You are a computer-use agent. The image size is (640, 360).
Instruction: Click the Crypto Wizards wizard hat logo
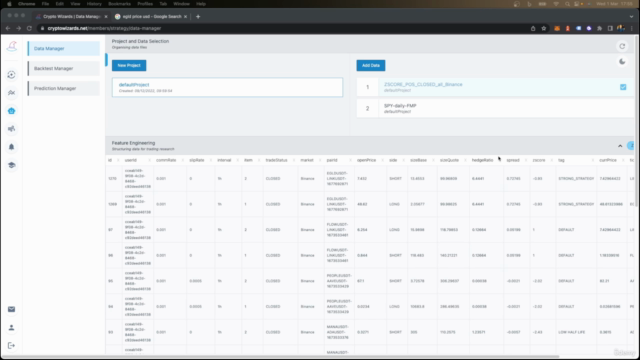(x=11, y=46)
